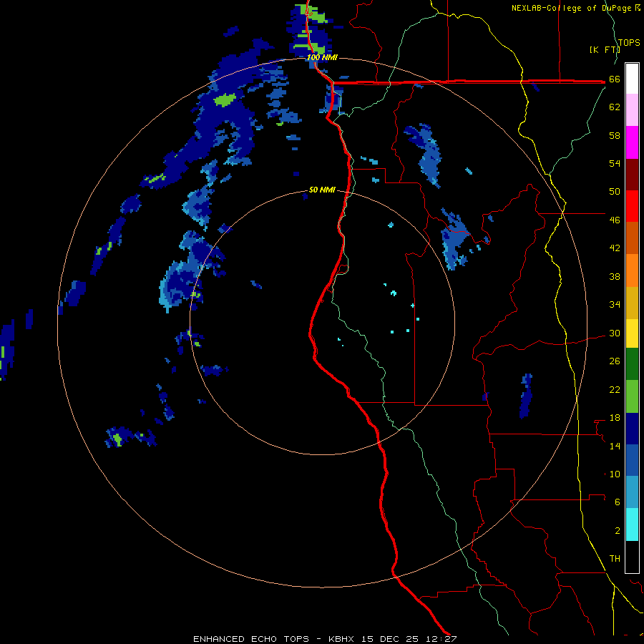Click the dark green 30 kft legend swatch

[x=632, y=364]
